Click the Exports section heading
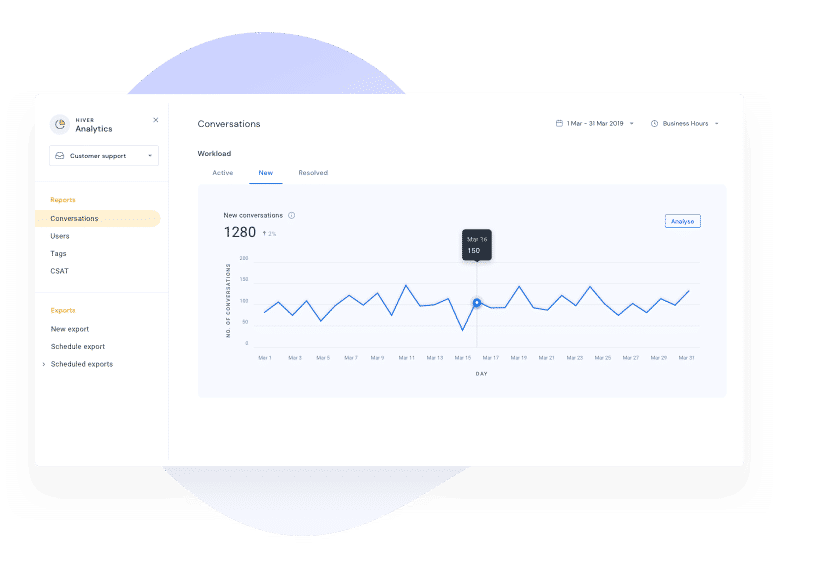Viewport: 815px width, 567px height. (x=63, y=310)
